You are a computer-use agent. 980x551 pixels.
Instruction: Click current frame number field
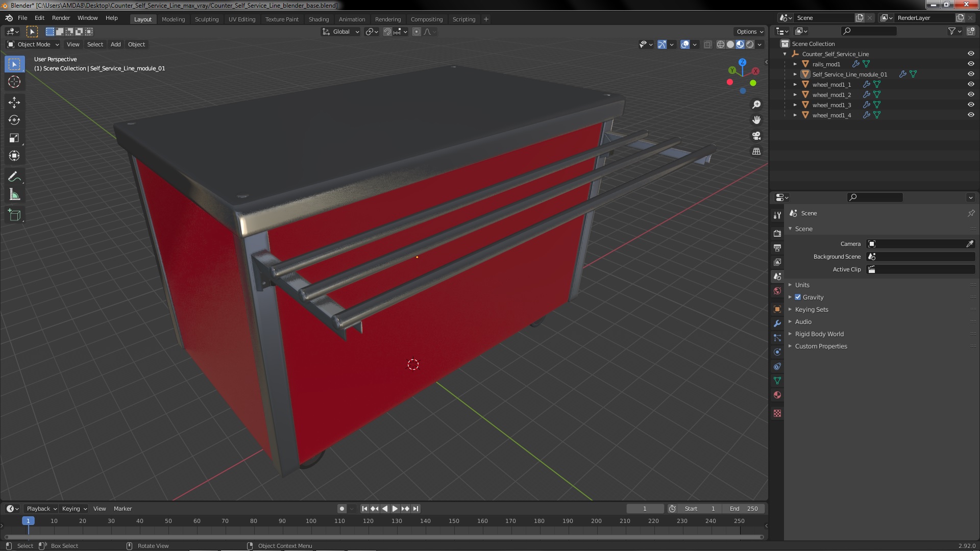(645, 509)
